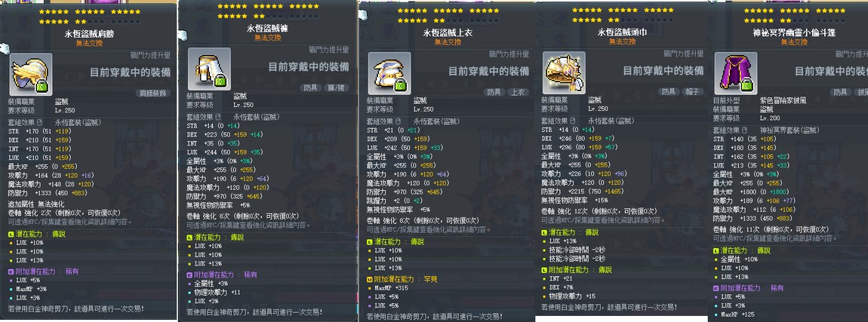The image size is (868, 322).
Task: Click the 帽子 category tag
Action: coord(692,91)
